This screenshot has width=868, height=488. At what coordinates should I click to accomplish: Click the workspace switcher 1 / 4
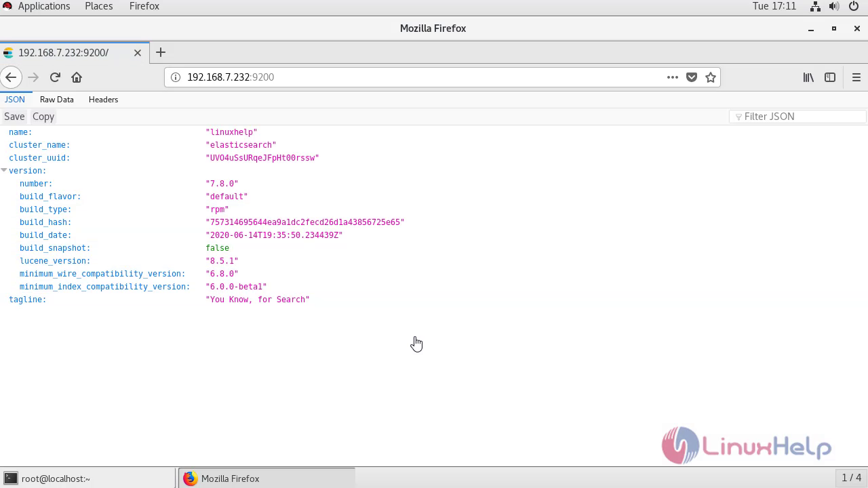[851, 478]
